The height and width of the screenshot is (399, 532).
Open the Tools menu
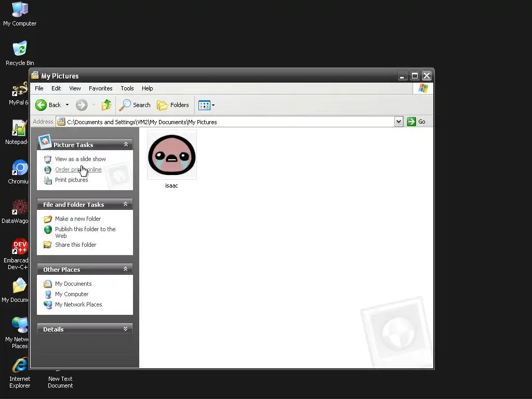[x=127, y=88]
